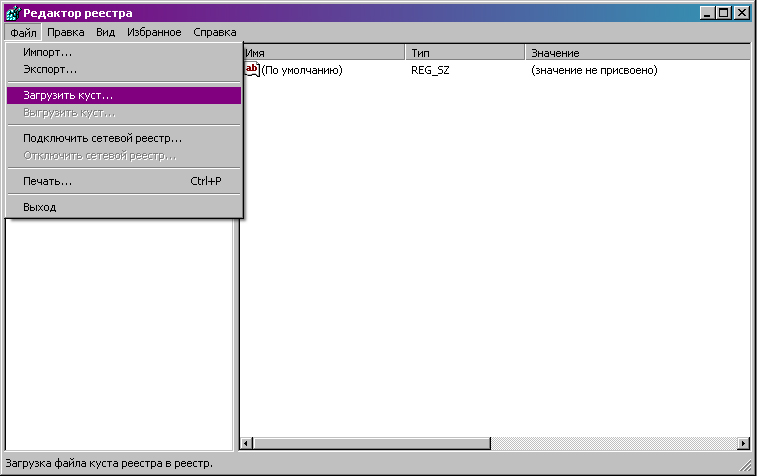Maximize the Редактор реестра window
Image resolution: width=757 pixels, height=476 pixels.
(724, 13)
